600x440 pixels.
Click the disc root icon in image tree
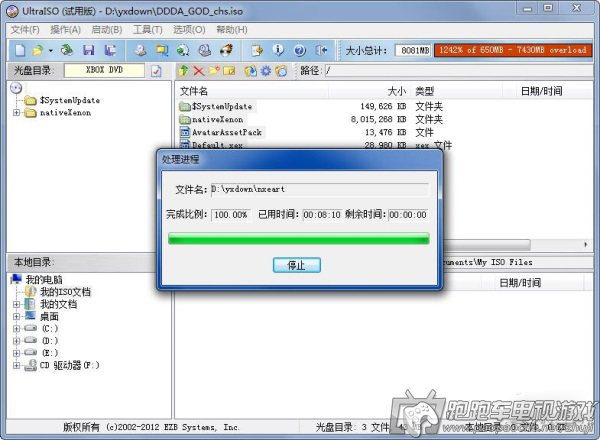(x=16, y=88)
